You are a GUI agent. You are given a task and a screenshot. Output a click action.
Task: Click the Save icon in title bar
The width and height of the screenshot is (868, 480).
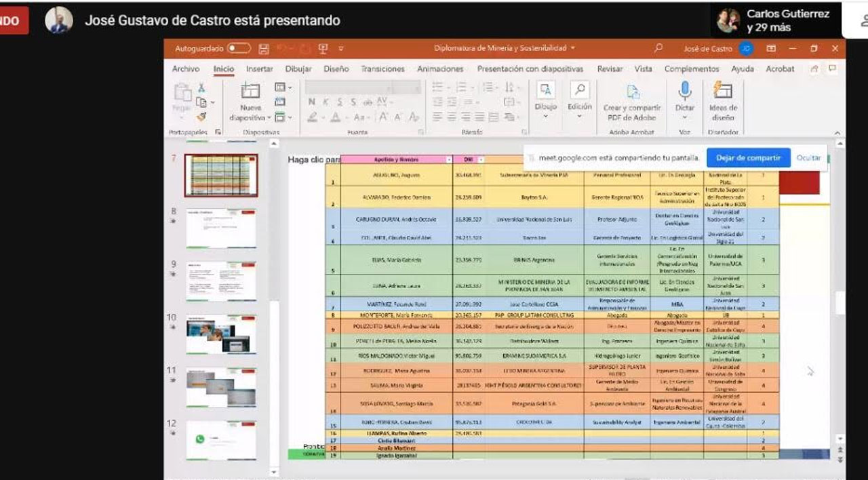coord(264,49)
